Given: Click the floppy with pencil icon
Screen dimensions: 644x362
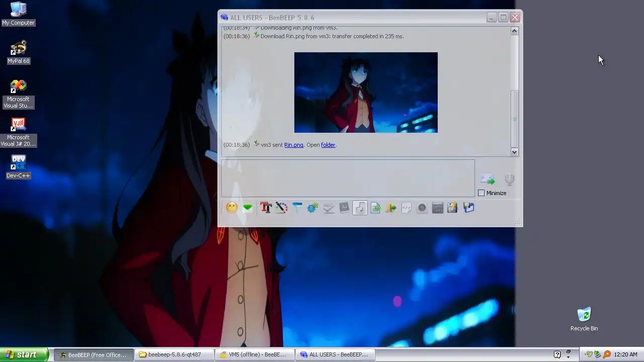Looking at the screenshot, I should click(x=453, y=208).
